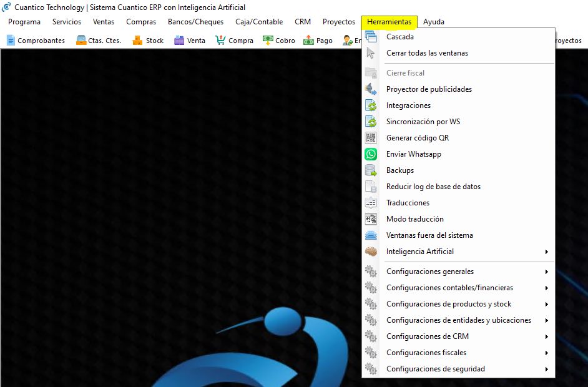
Task: Toggle Modo traducción entry
Action: coord(458,219)
